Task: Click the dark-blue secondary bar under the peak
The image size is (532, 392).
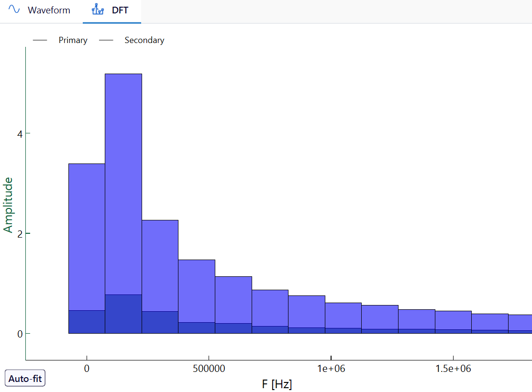Action: pyautogui.click(x=123, y=314)
